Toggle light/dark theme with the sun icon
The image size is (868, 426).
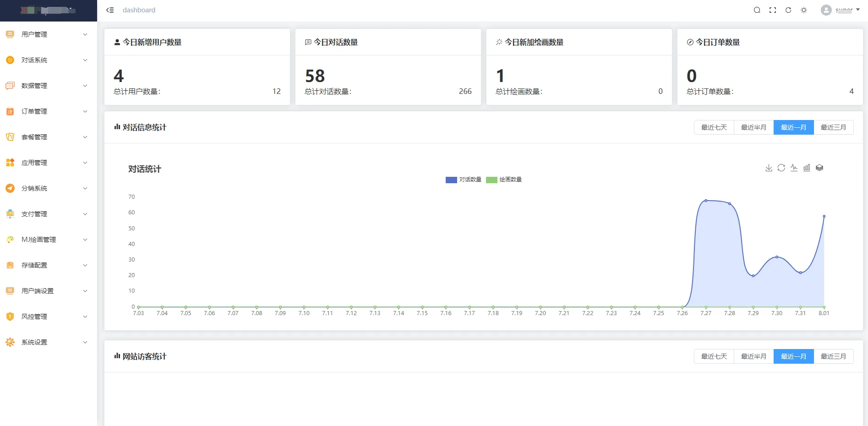(804, 10)
